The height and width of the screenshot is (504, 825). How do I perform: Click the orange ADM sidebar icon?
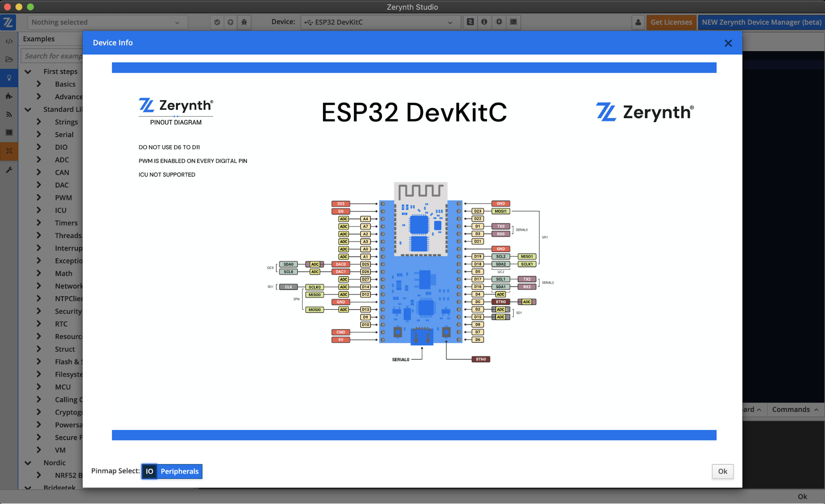click(9, 151)
